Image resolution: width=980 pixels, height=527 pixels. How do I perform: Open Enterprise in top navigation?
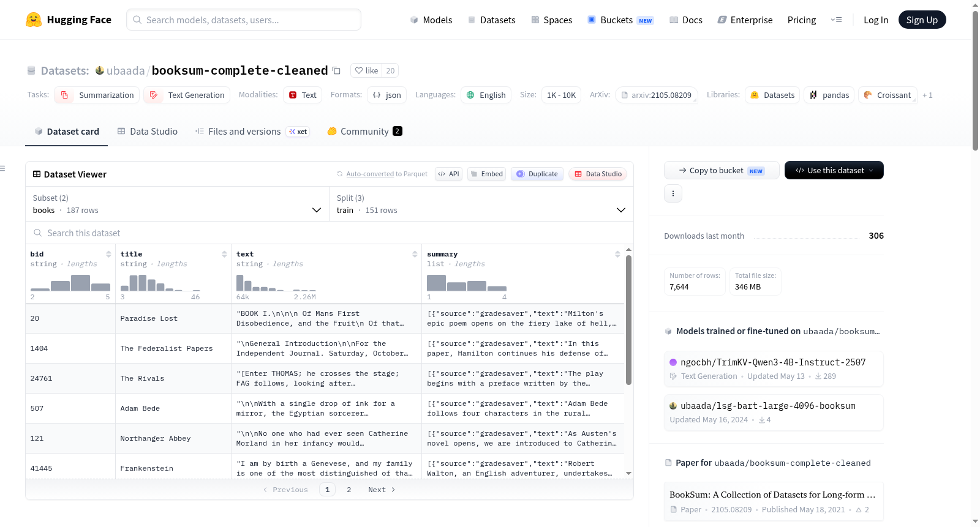pos(745,20)
